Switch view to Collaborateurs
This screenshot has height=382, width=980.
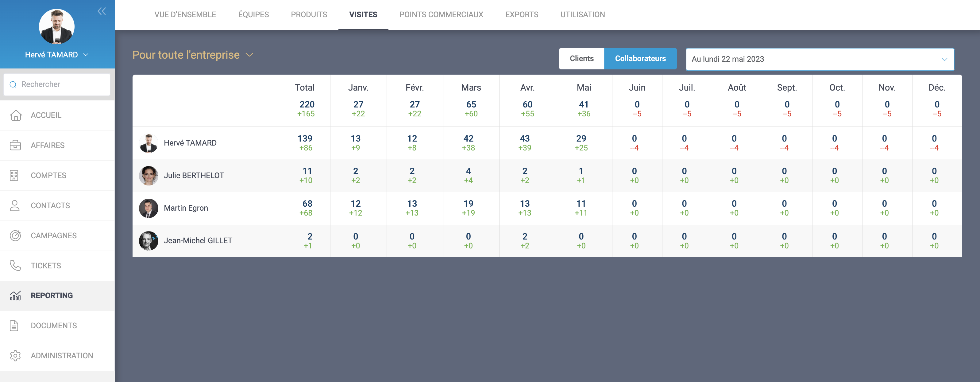click(x=640, y=59)
